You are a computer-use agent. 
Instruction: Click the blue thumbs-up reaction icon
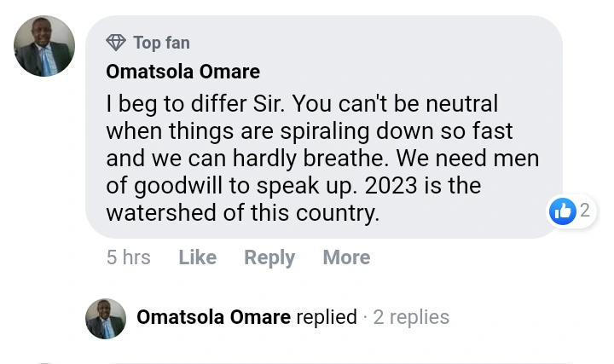(x=563, y=211)
